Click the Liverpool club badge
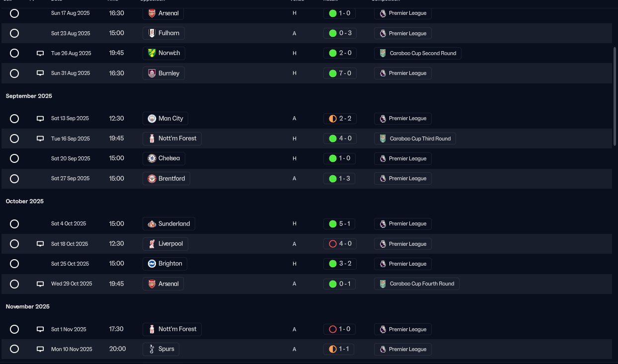Image resolution: width=618 pixels, height=364 pixels. (152, 244)
